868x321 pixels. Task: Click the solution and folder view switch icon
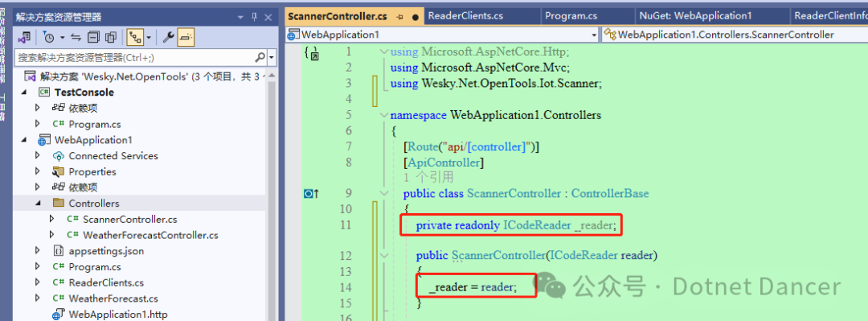[x=24, y=38]
